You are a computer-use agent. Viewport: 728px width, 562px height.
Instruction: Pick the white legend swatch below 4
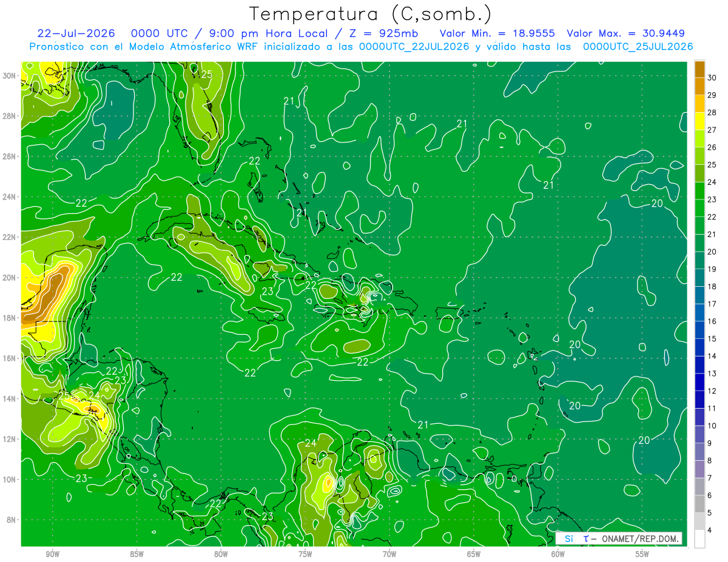click(x=699, y=539)
